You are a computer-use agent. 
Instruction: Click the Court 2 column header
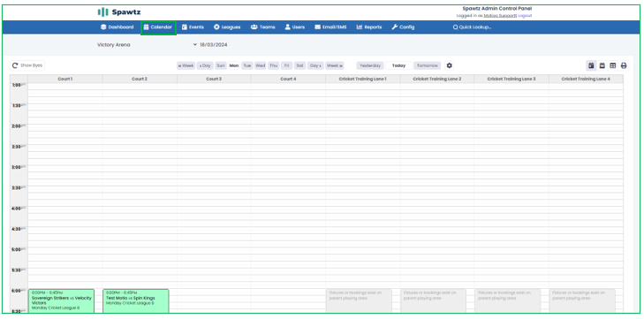pyautogui.click(x=140, y=79)
